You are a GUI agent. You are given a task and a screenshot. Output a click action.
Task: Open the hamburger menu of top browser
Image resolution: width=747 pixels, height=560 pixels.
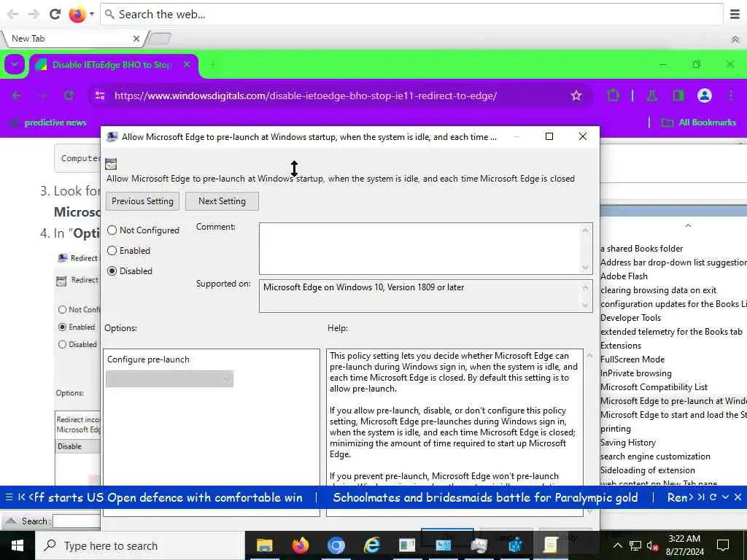pyautogui.click(x=735, y=15)
